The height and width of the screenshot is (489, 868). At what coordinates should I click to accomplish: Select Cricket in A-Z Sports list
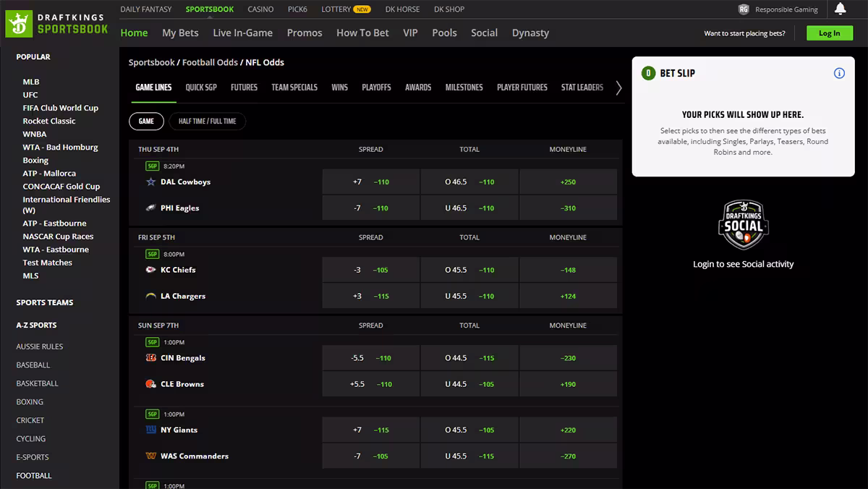pos(30,420)
